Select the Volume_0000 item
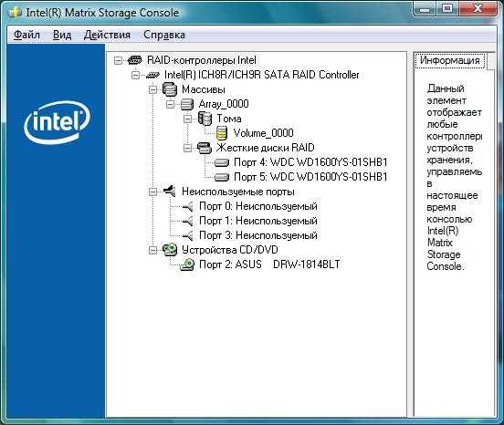The width and height of the screenshot is (504, 425). 264,133
